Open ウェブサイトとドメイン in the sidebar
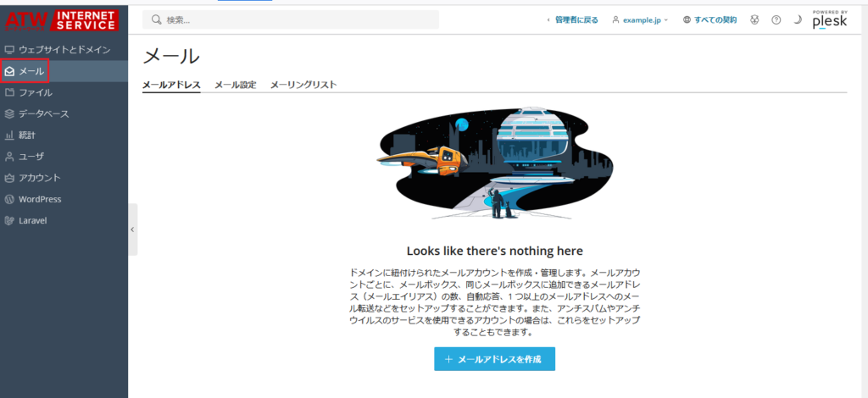 tap(64, 50)
